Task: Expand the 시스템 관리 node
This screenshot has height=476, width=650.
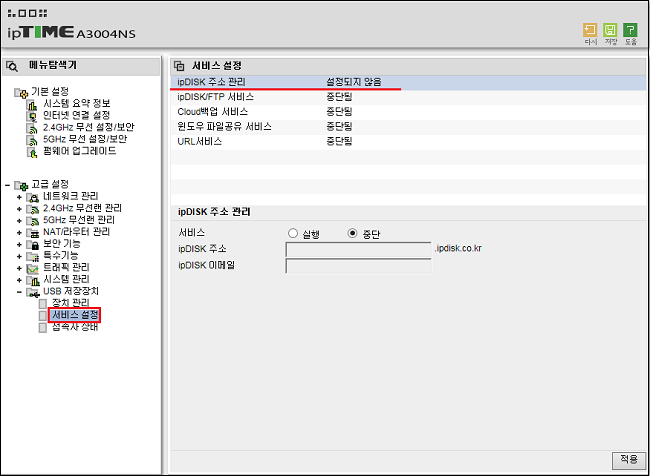Action: point(19,280)
